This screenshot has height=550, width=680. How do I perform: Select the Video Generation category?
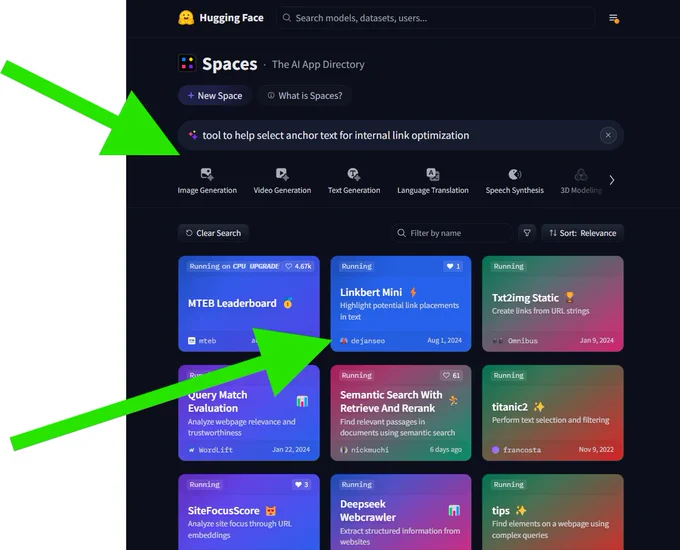coord(282,181)
